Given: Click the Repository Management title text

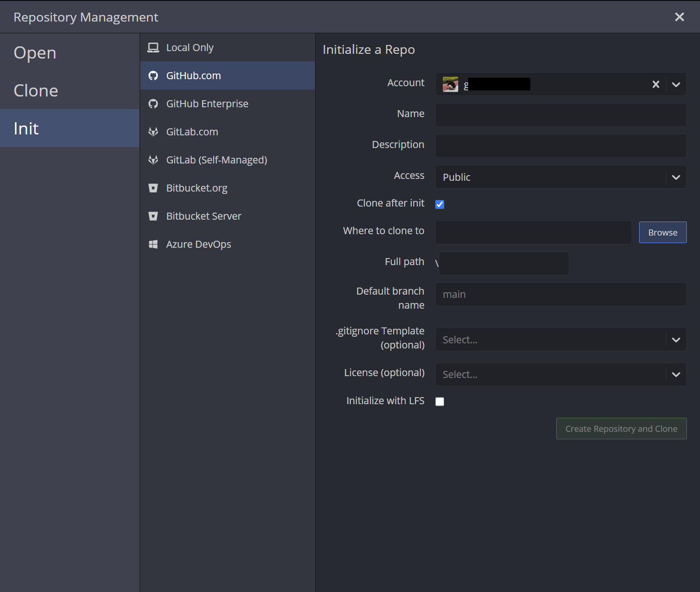Looking at the screenshot, I should tap(86, 17).
